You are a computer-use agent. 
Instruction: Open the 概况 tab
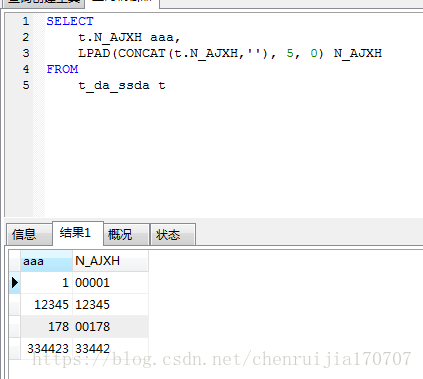click(x=126, y=234)
